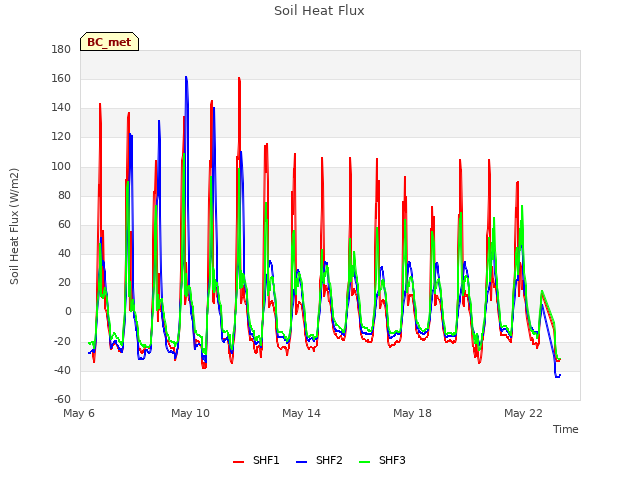Click the BC_met annotation label
This screenshot has height=480, width=640.
109,42
